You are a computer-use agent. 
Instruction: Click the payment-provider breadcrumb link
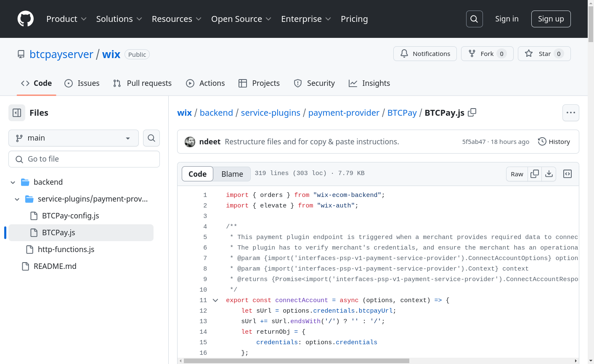pyautogui.click(x=344, y=113)
